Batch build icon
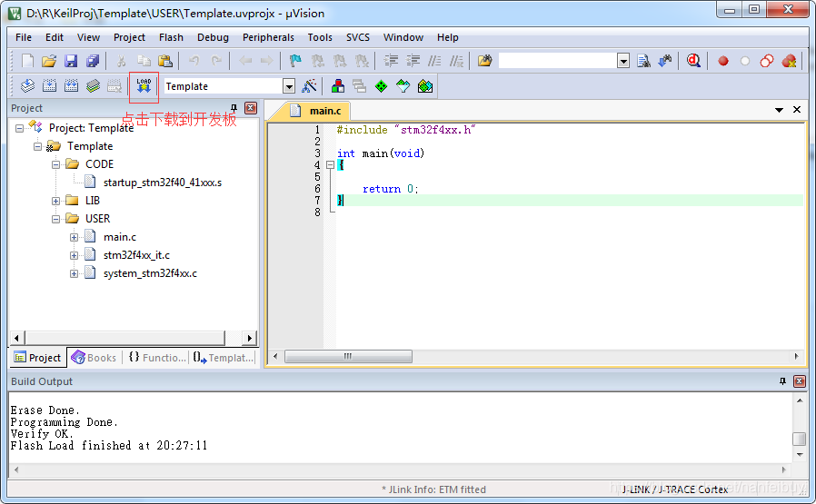Viewport: 816px width, 504px height. [x=94, y=86]
